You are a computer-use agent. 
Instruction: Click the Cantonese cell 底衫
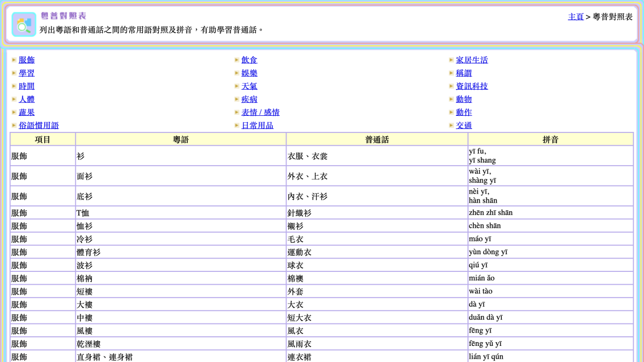[181, 196]
